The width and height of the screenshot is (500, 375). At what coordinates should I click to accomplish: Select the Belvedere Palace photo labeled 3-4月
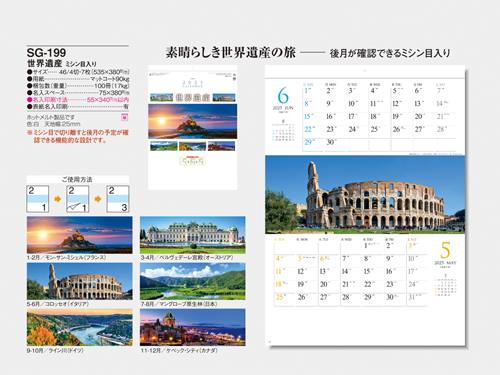193,235
